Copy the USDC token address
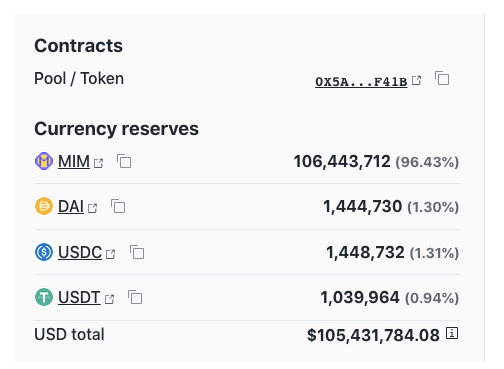 (137, 252)
